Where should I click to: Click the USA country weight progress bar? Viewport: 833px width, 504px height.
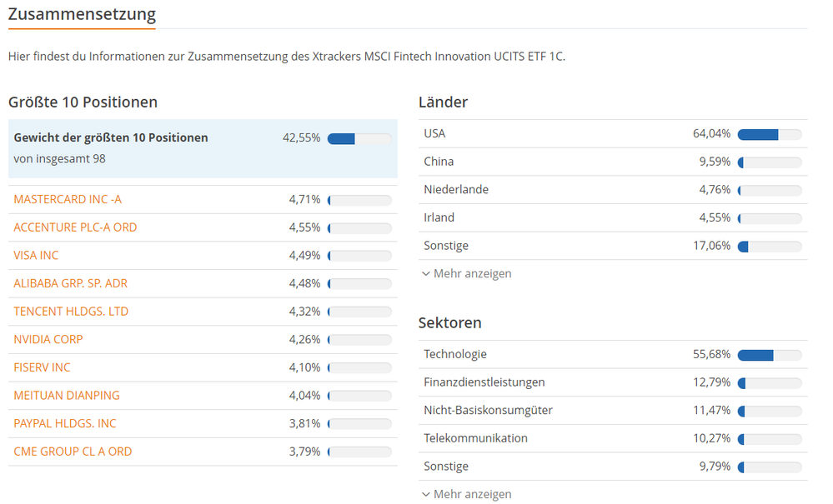pos(769,133)
